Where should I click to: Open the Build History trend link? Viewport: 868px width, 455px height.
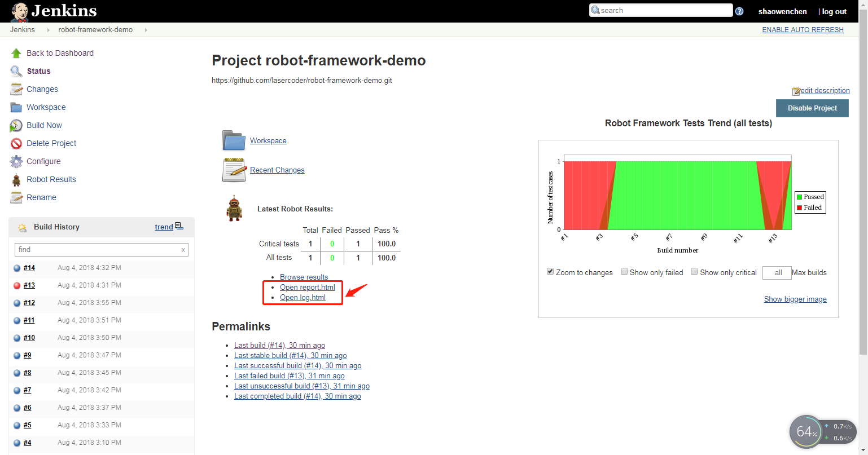[164, 227]
